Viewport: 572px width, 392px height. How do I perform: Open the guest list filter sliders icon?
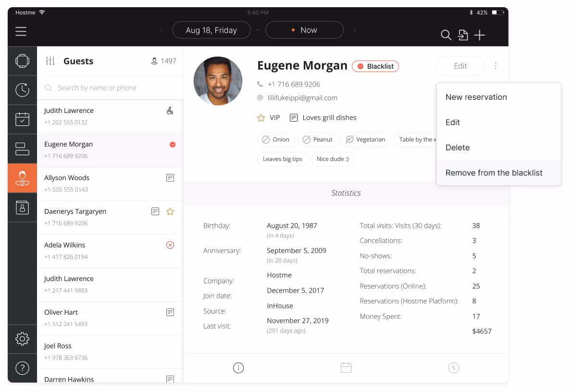click(x=50, y=61)
